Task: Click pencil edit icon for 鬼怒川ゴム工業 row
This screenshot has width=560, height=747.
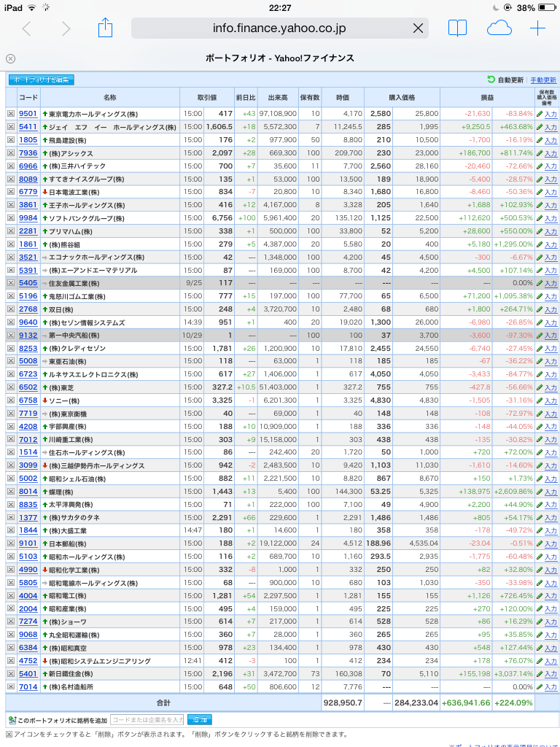Action: (540, 296)
